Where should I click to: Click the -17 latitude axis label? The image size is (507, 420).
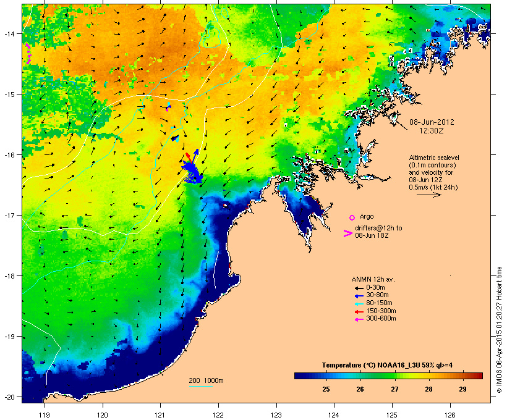click(x=9, y=215)
